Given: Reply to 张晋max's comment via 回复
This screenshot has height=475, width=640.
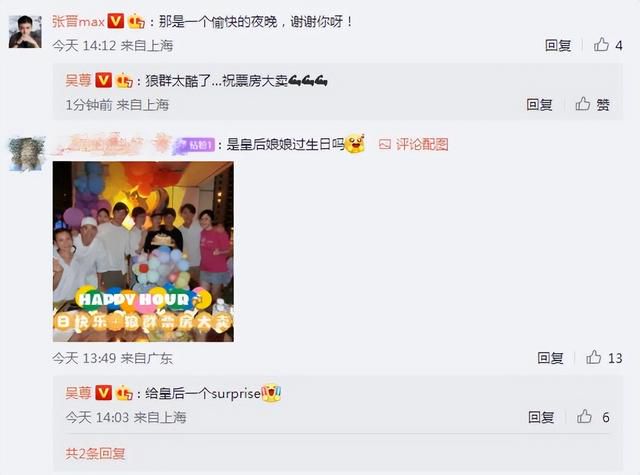Looking at the screenshot, I should point(558,45).
